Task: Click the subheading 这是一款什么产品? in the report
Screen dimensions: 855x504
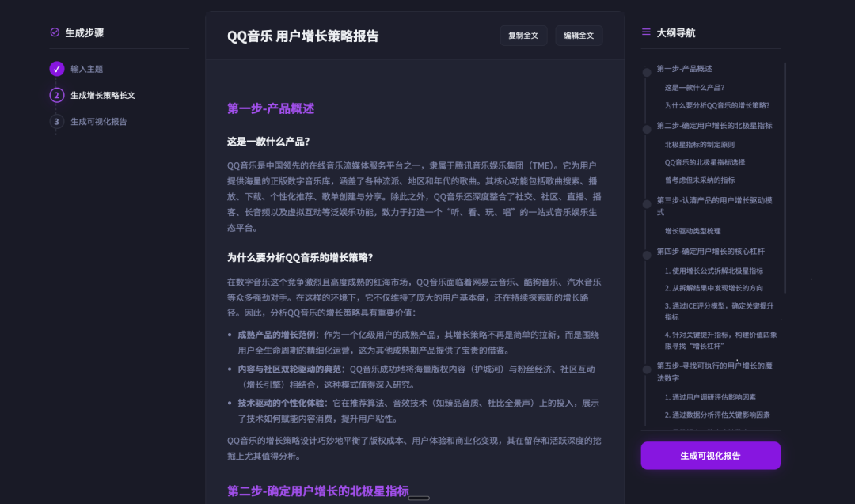Action: point(268,142)
